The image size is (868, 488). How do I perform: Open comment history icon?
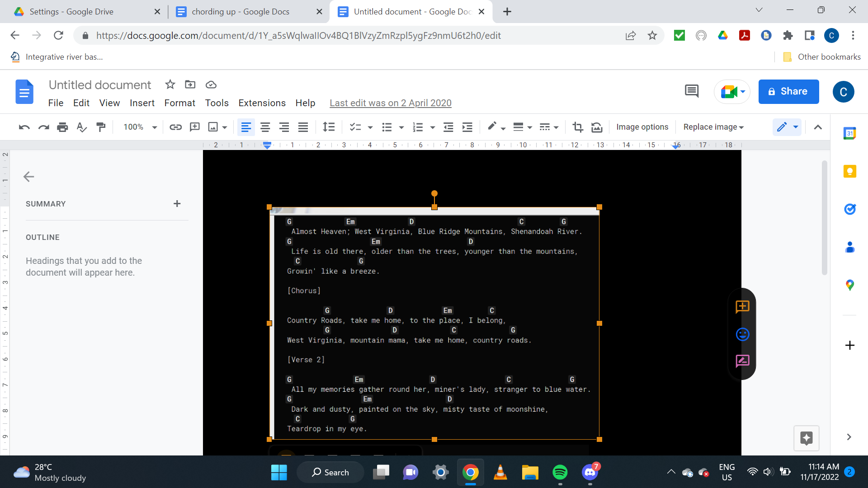click(691, 91)
